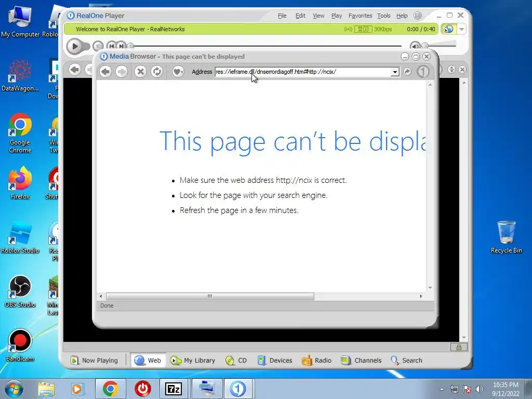Open the Recycle Bin
The width and height of the screenshot is (532, 399).
point(506,237)
